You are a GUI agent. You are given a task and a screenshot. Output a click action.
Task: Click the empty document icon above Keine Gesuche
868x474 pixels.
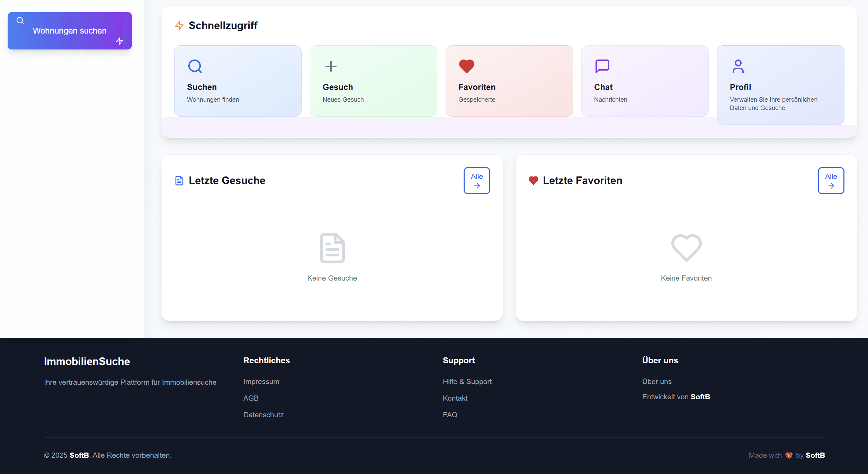[332, 248]
